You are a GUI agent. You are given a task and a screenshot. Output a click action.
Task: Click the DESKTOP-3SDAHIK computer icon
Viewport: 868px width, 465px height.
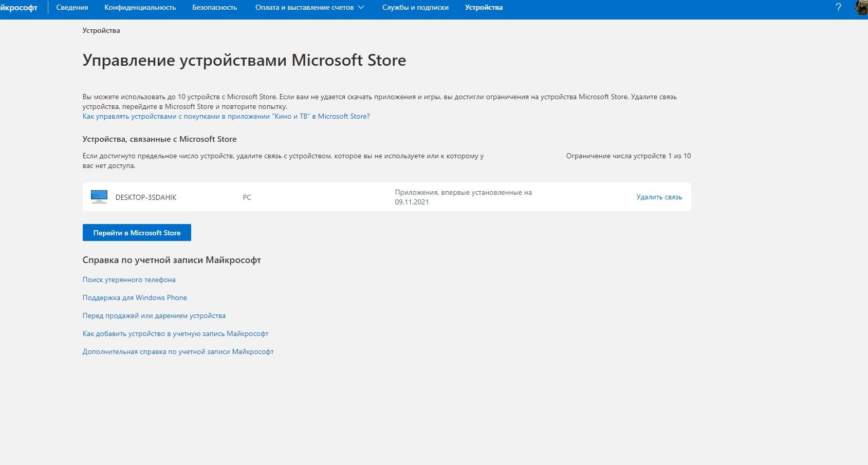(99, 197)
